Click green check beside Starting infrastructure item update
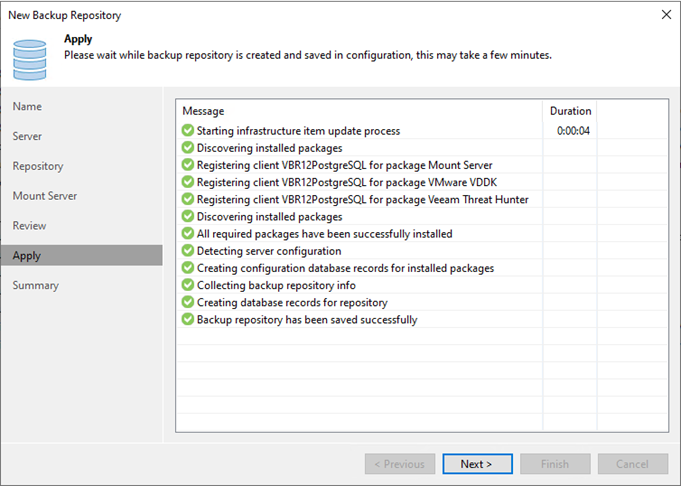Image resolution: width=681 pixels, height=486 pixels. coord(188,130)
